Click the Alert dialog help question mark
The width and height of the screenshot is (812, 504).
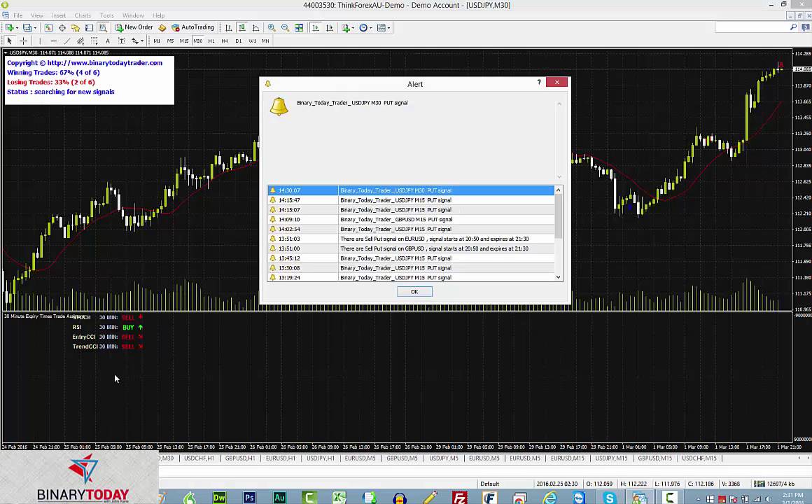pos(539,82)
